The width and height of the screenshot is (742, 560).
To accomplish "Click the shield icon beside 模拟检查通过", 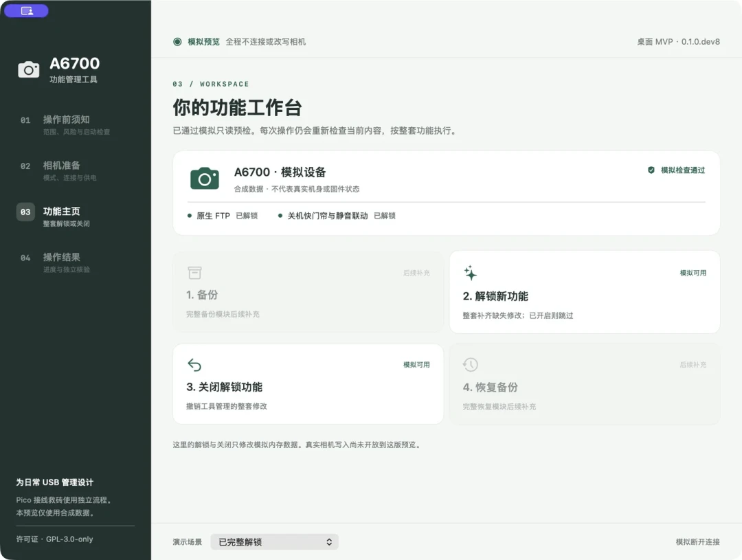I will click(651, 170).
